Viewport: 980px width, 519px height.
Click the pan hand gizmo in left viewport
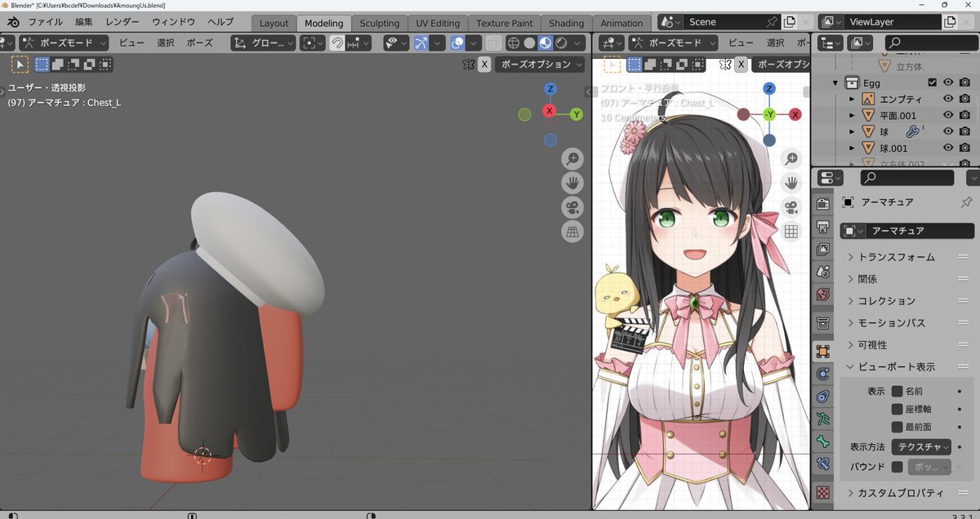(572, 183)
